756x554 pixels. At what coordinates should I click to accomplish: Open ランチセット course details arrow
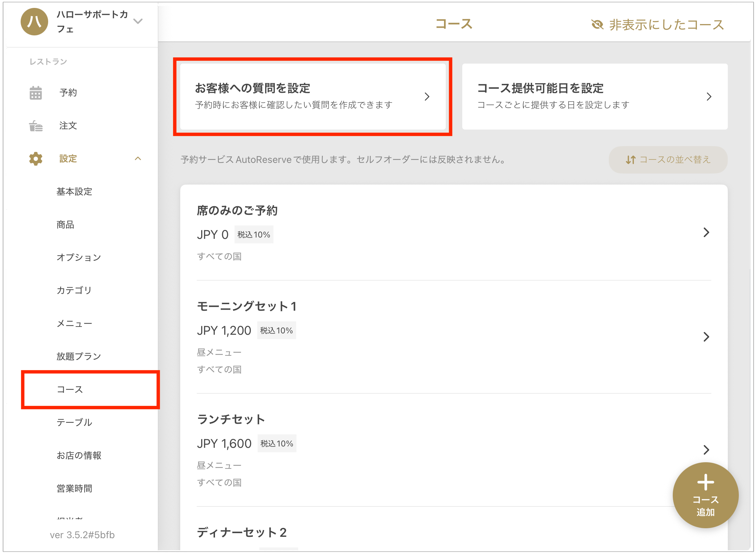pos(706,450)
